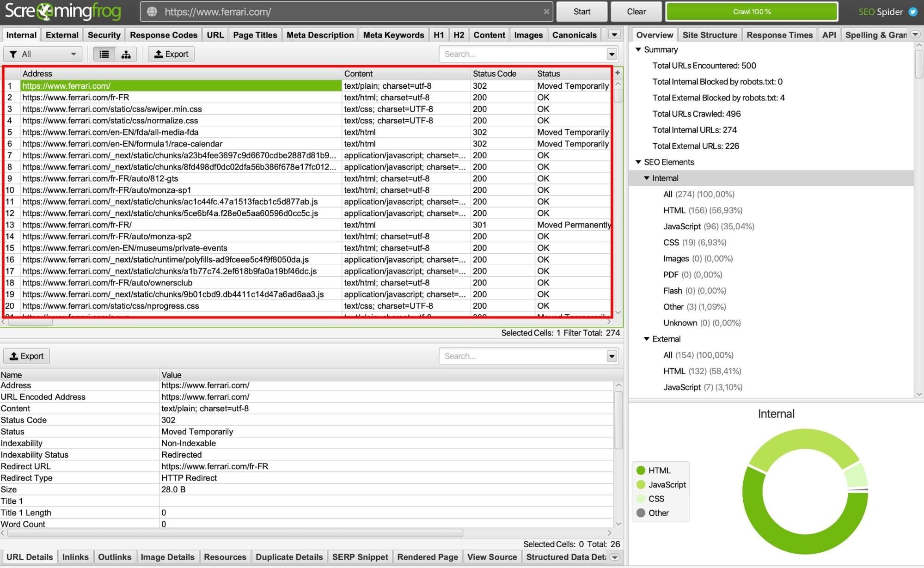
Task: Click the Screaming Frog logo
Action: click(x=62, y=12)
